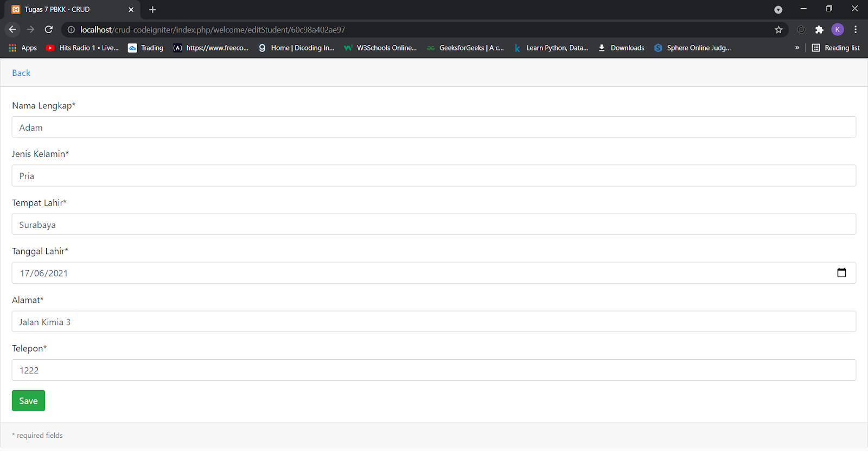
Task: Open the Apps bookmark shortcut
Action: pos(23,48)
